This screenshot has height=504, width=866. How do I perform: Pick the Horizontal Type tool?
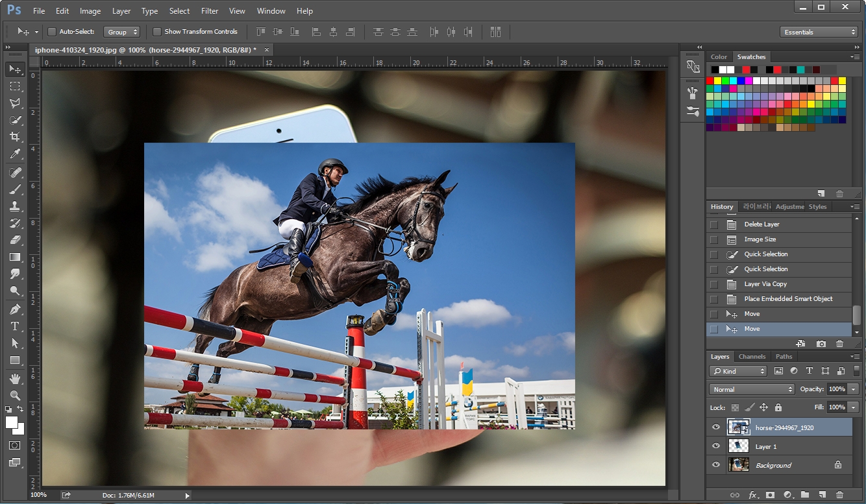16,326
